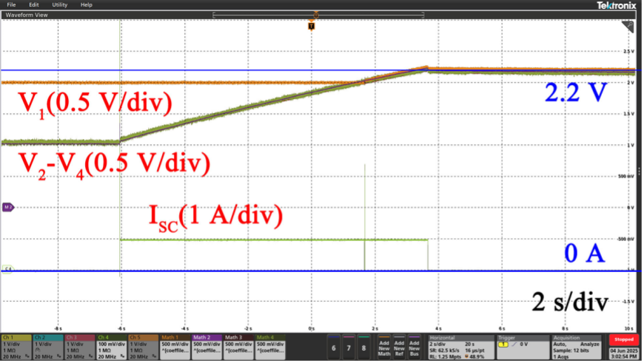The height and width of the screenshot is (363, 644).
Task: Open the Acquisition settings badge
Action: tap(574, 347)
